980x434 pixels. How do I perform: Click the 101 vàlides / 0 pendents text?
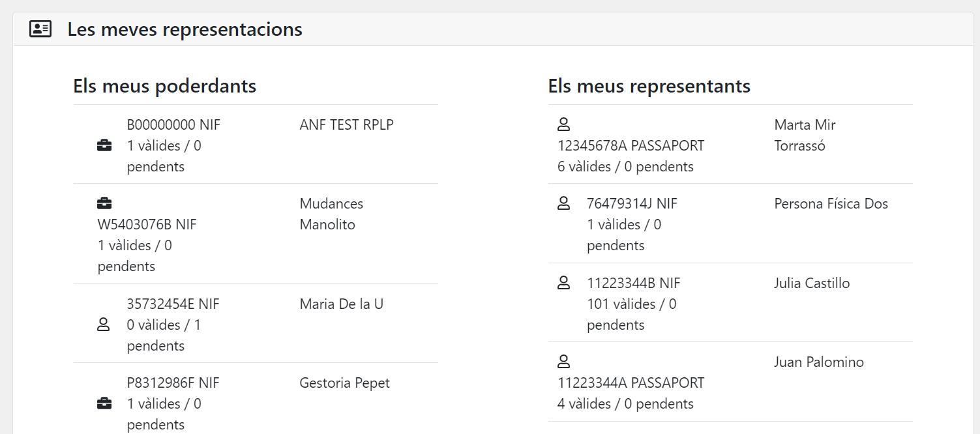click(631, 314)
